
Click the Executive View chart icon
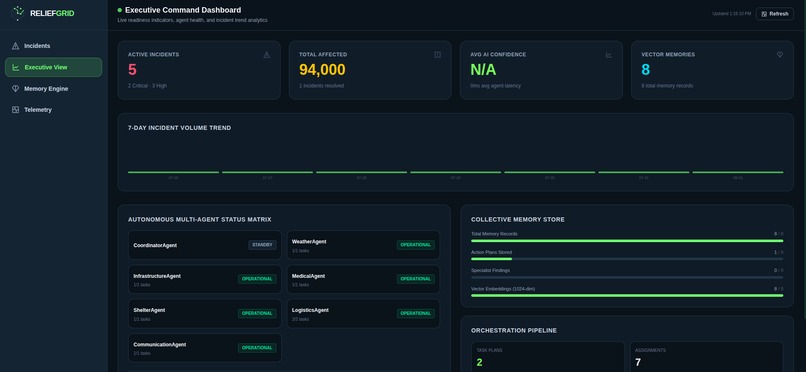[x=16, y=67]
